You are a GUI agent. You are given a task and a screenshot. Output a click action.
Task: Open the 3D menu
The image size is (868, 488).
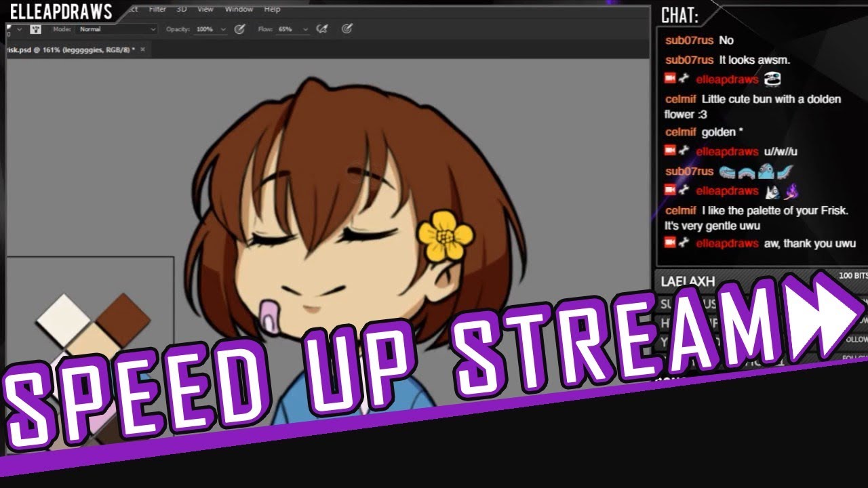click(x=182, y=9)
